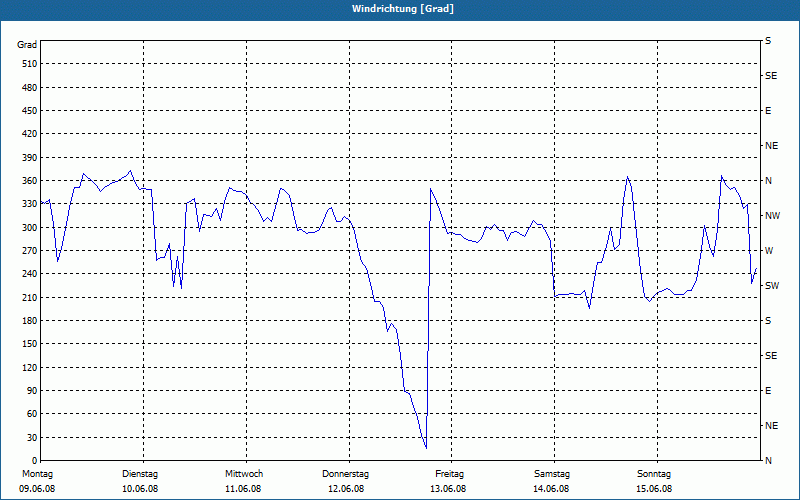800x500 pixels.
Task: Click the NW compass label
Action: 772,216
